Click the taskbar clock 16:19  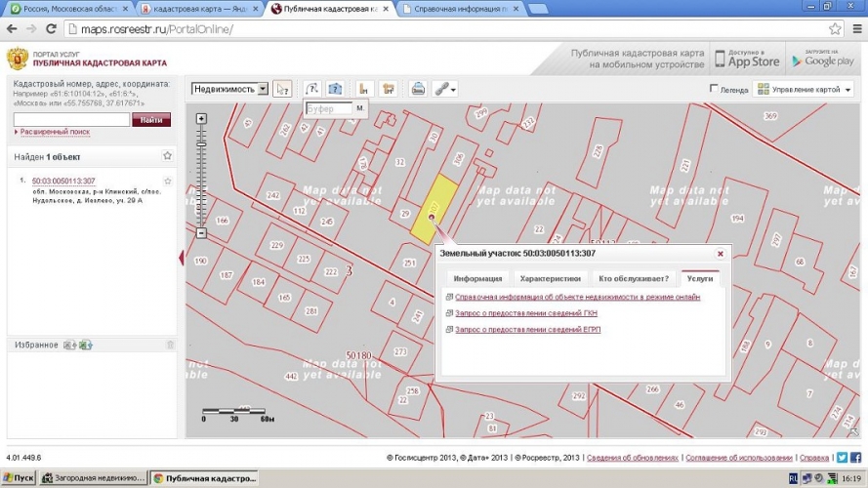click(850, 478)
